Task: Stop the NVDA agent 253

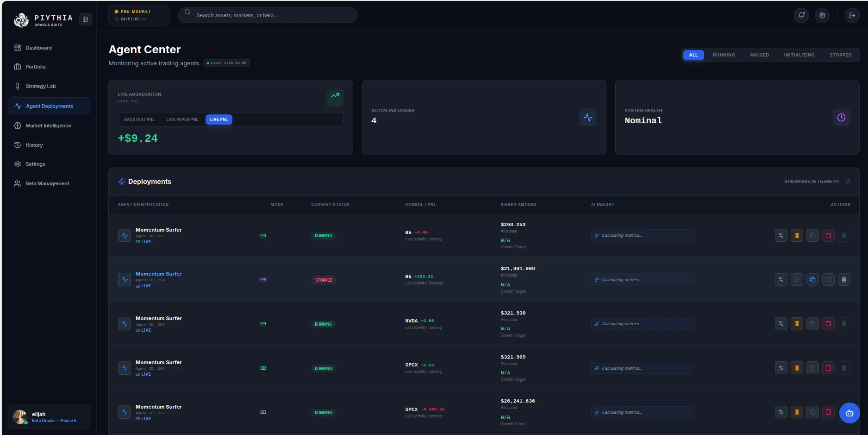Action: click(828, 323)
